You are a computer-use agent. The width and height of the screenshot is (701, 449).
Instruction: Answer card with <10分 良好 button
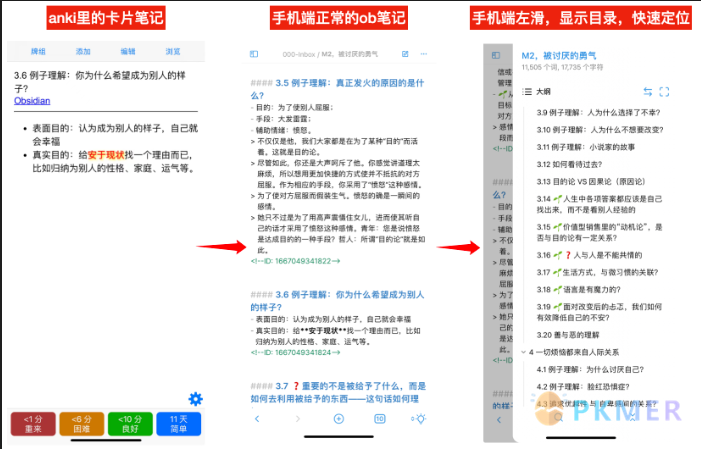click(x=130, y=424)
